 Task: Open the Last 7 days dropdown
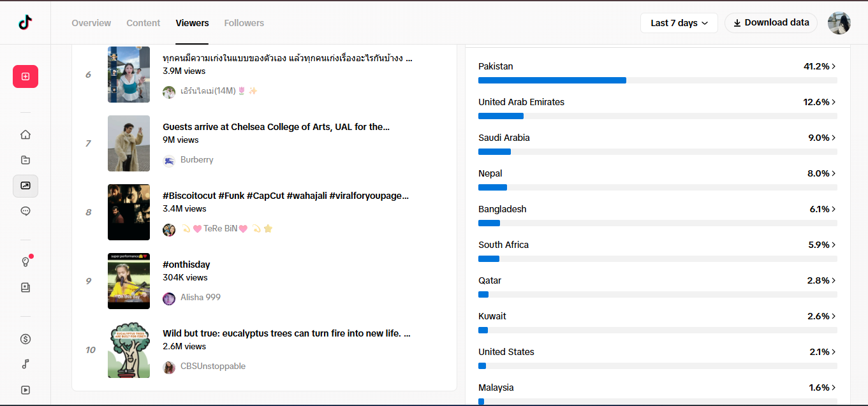[x=679, y=23]
